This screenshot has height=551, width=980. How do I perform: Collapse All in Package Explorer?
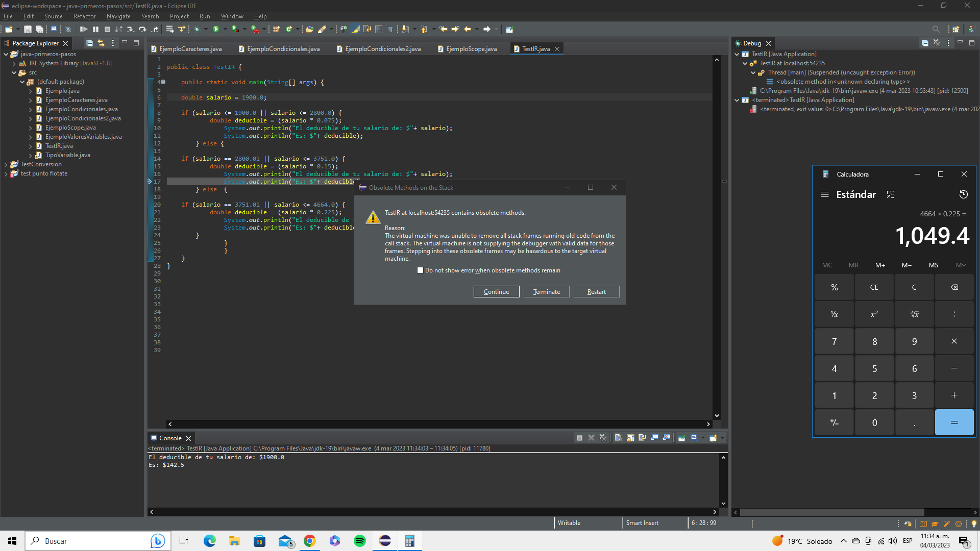(89, 43)
